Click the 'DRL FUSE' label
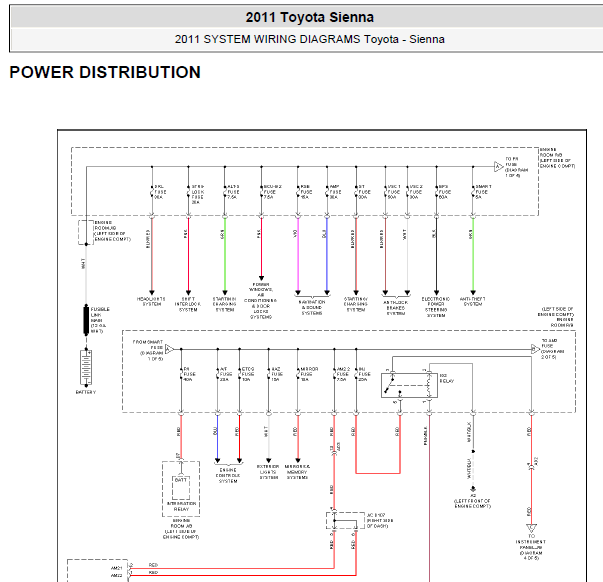603x582 pixels. [x=160, y=192]
